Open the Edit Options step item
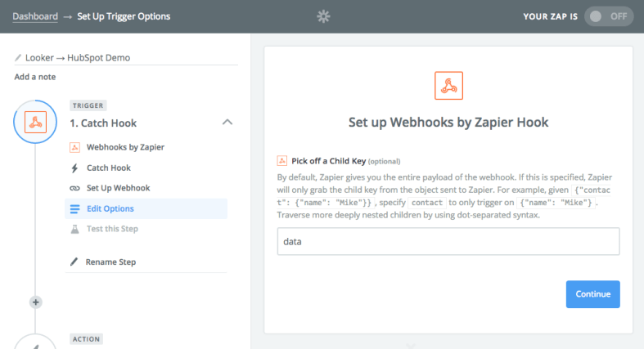 110,208
